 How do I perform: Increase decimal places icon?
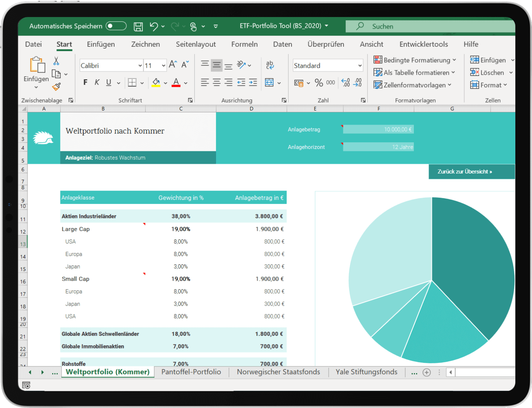click(345, 83)
